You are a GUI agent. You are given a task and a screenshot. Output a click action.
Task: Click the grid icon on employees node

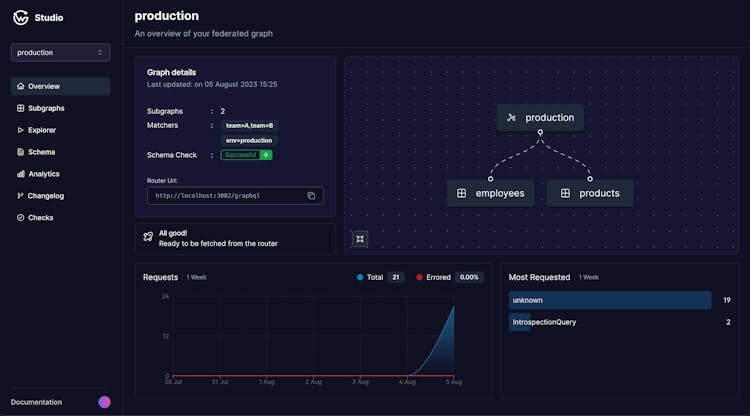click(461, 193)
